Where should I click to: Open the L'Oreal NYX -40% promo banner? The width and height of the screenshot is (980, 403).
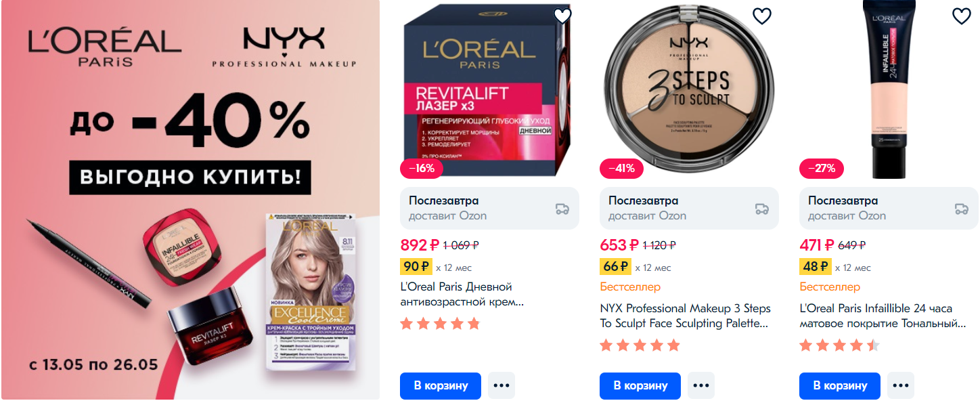(190, 200)
